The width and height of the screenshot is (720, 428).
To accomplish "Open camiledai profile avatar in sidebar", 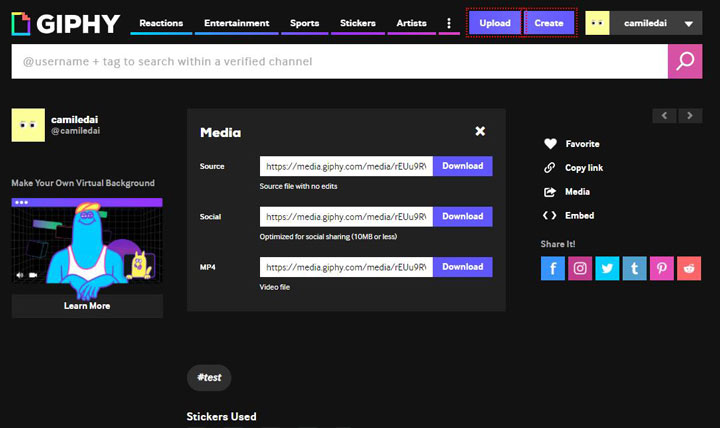I will [x=28, y=125].
